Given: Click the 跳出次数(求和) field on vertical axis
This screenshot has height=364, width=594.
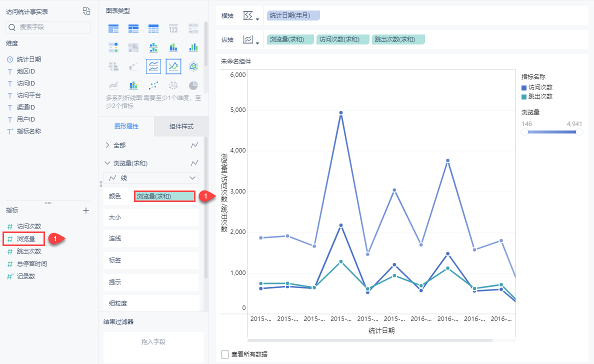Looking at the screenshot, I should (398, 39).
